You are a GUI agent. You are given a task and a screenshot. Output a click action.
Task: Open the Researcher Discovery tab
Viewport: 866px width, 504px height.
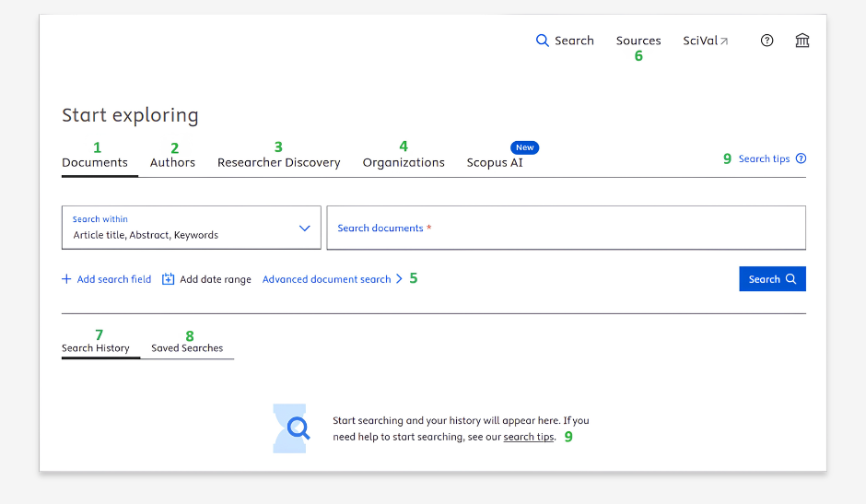tap(279, 162)
